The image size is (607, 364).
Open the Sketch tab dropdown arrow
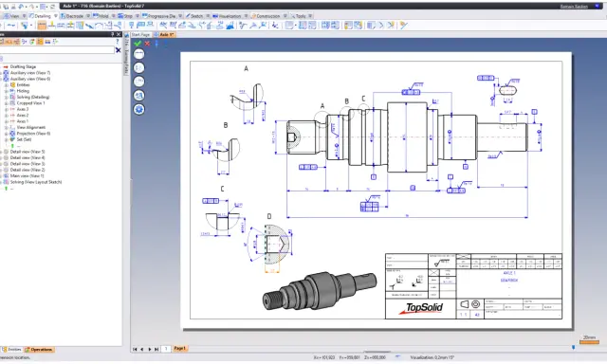point(208,16)
